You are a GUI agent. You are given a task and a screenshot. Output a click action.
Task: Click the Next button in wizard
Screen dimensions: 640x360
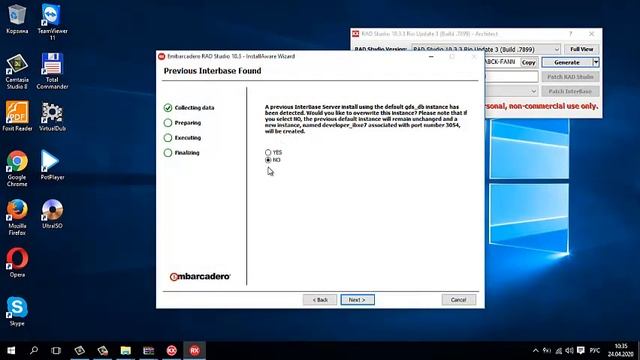point(358,300)
